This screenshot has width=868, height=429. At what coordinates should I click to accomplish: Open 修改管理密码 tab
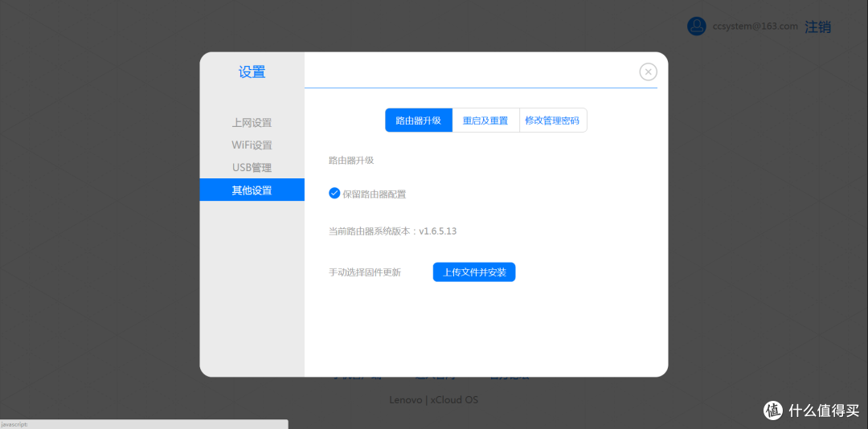(x=552, y=121)
